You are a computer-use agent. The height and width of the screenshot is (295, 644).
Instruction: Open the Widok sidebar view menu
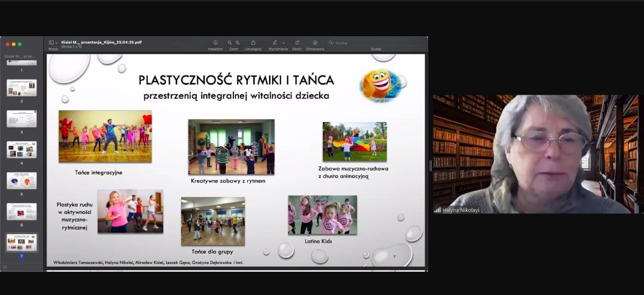(x=53, y=43)
